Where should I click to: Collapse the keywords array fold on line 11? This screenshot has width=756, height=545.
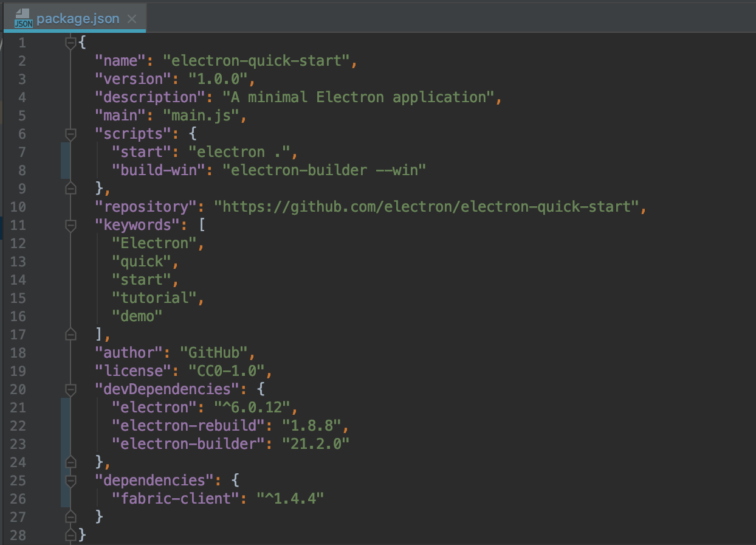pos(70,225)
